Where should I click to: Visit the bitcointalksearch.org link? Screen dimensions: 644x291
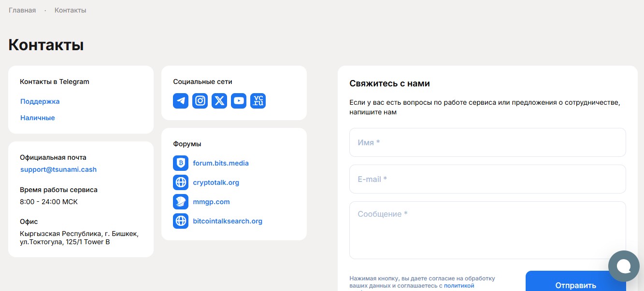pyautogui.click(x=228, y=221)
